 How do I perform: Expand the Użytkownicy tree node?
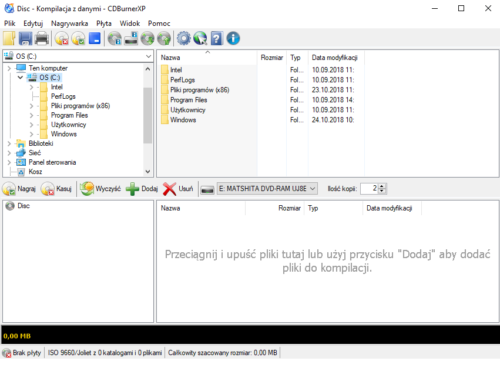pos(31,125)
